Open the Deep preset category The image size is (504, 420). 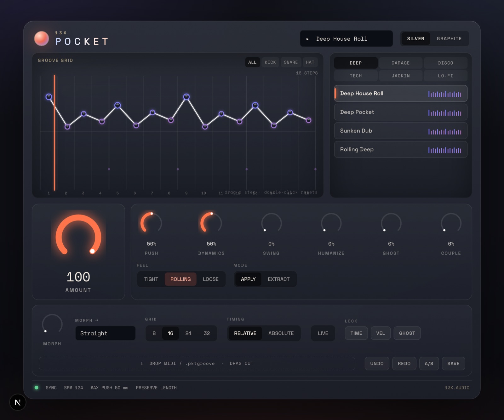click(x=356, y=63)
